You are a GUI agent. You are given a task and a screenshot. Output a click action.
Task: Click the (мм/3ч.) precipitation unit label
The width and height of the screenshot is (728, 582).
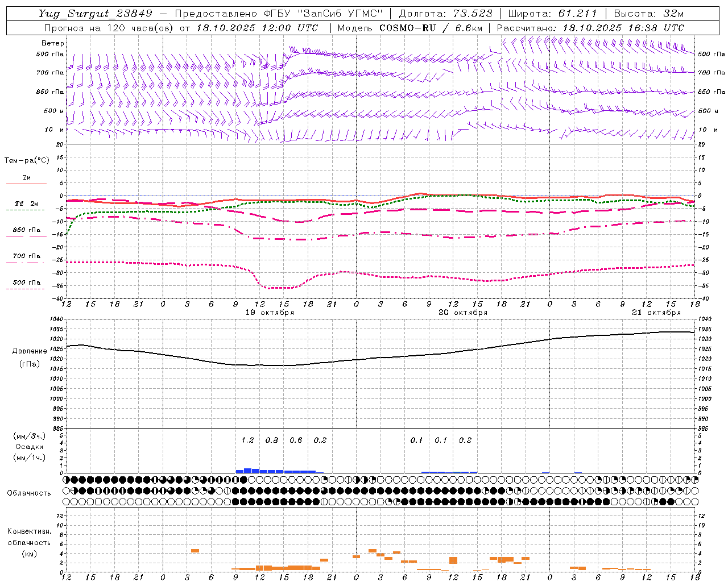(30, 436)
